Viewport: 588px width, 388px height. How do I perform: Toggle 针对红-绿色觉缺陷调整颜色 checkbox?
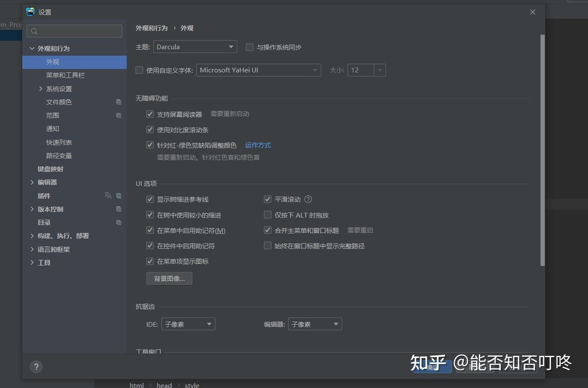pyautogui.click(x=150, y=145)
